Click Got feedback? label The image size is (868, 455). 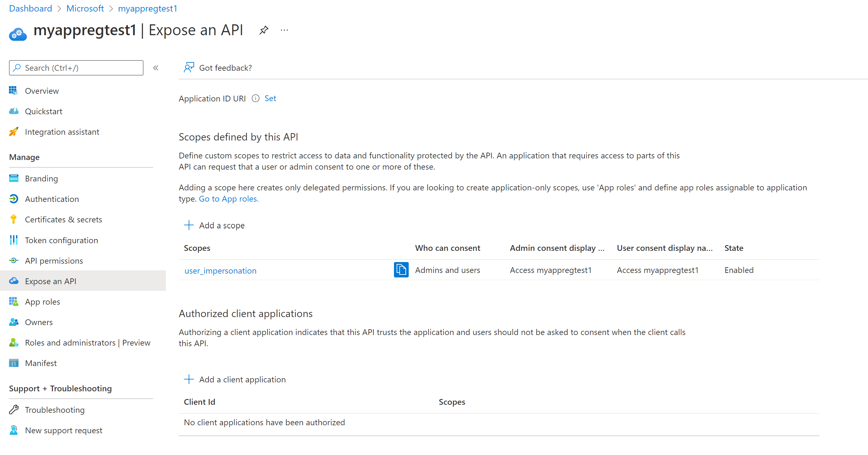tap(225, 68)
